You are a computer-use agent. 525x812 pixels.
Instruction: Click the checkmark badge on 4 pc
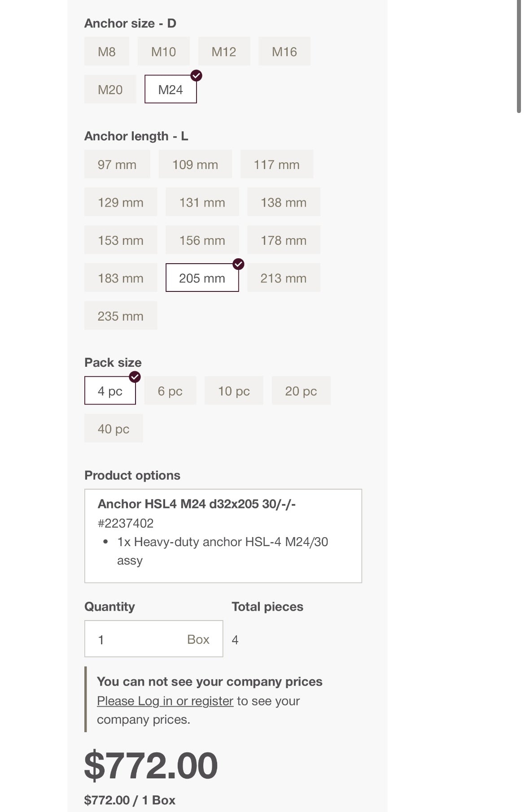[135, 377]
